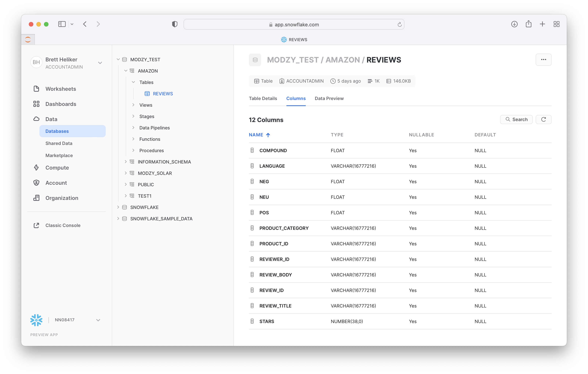The width and height of the screenshot is (588, 374).
Task: Expand the Views folder
Action: pos(133,105)
